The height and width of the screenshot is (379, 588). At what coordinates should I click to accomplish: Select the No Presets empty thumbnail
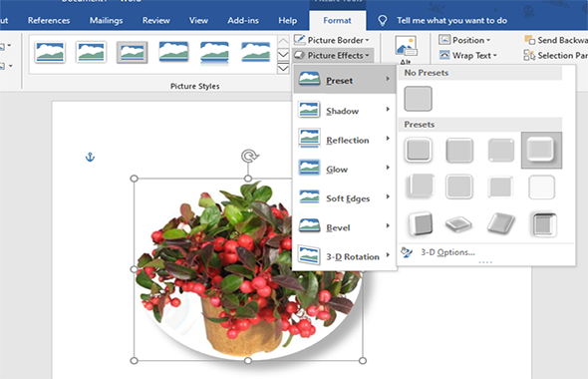pyautogui.click(x=418, y=99)
